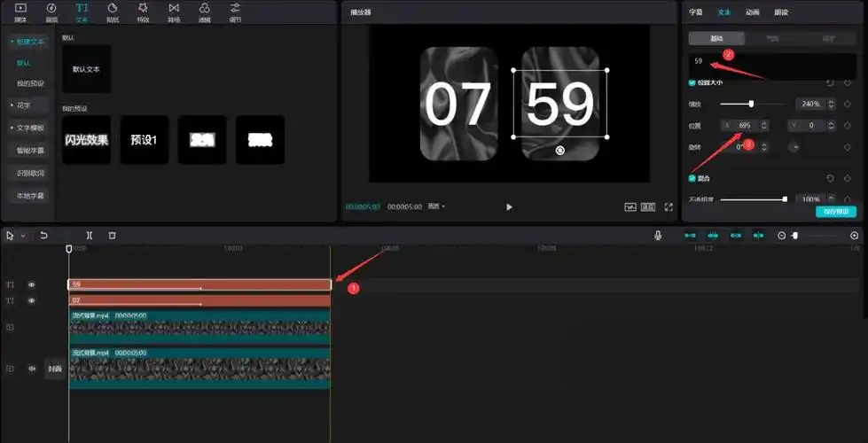Viewport: 868px width, 443px height.
Task: Open the 特效 effects panel icon
Action: (x=143, y=11)
